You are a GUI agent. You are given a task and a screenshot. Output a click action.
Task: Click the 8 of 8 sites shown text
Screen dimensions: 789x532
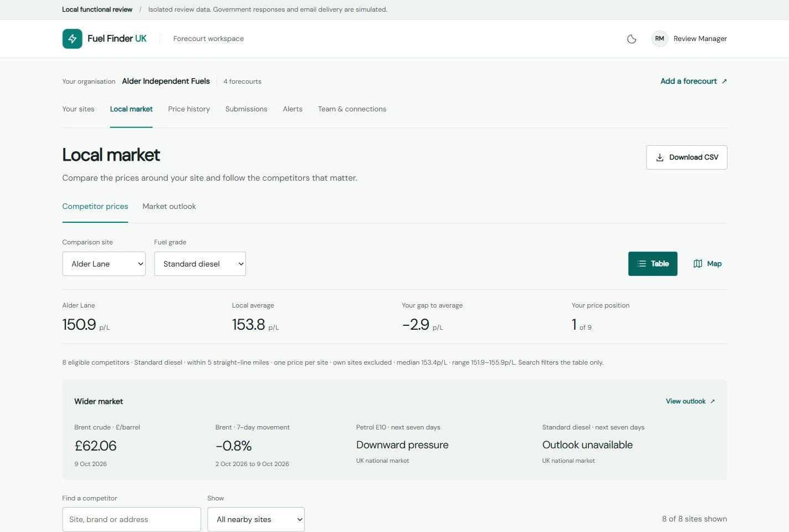pyautogui.click(x=694, y=519)
